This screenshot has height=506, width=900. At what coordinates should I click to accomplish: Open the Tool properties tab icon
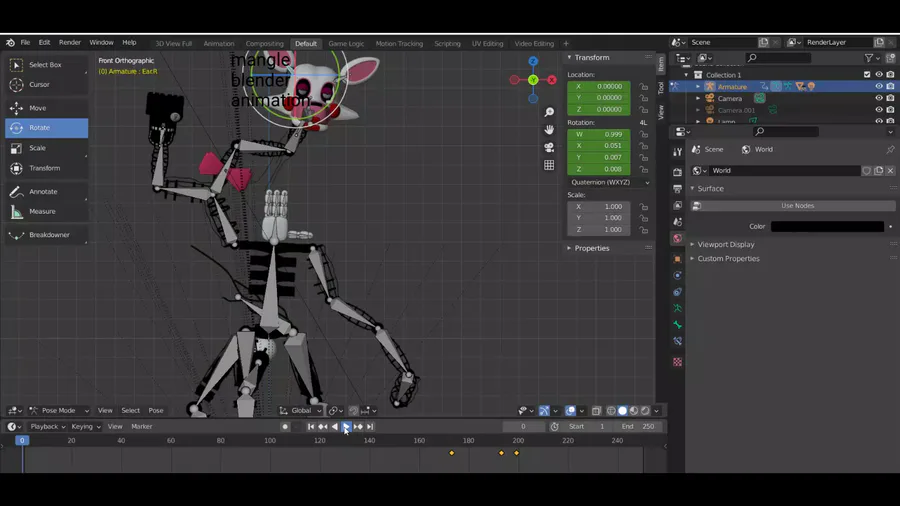677,152
